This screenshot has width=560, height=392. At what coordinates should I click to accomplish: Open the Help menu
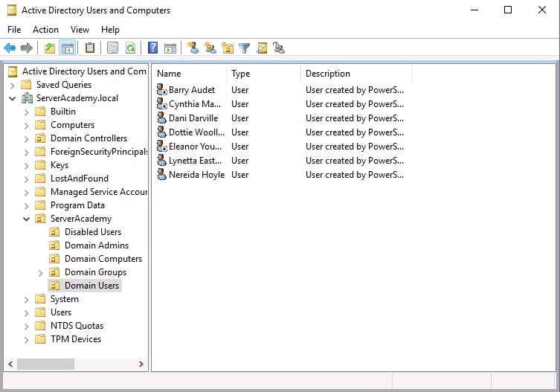click(110, 30)
